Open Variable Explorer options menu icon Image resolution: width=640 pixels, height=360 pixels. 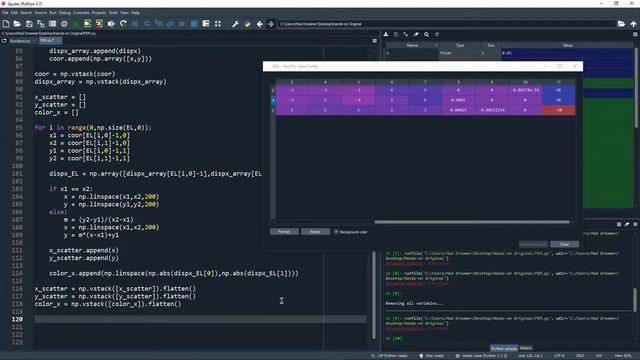(635, 35)
